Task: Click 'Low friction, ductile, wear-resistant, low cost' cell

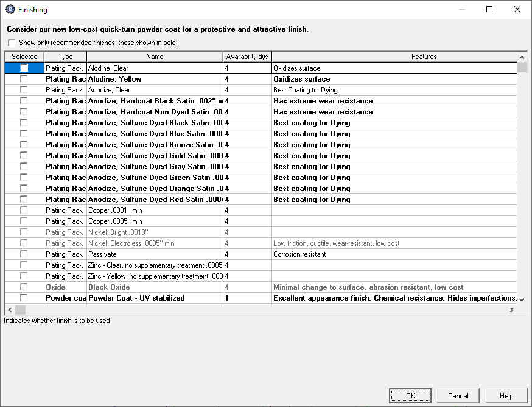Action: click(394, 243)
